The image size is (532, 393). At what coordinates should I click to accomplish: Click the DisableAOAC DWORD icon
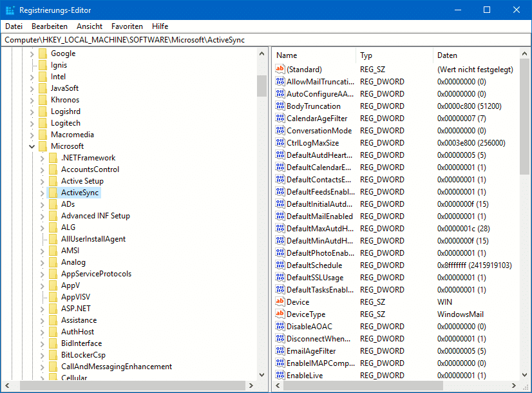click(280, 326)
